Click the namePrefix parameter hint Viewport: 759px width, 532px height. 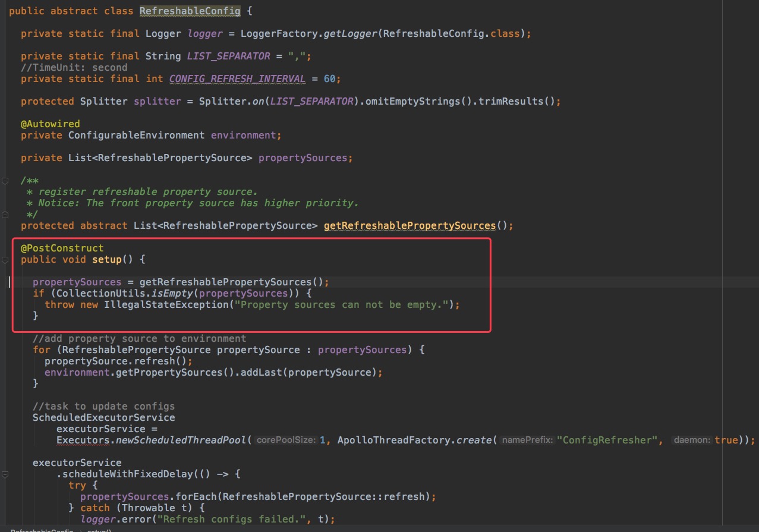click(x=528, y=440)
